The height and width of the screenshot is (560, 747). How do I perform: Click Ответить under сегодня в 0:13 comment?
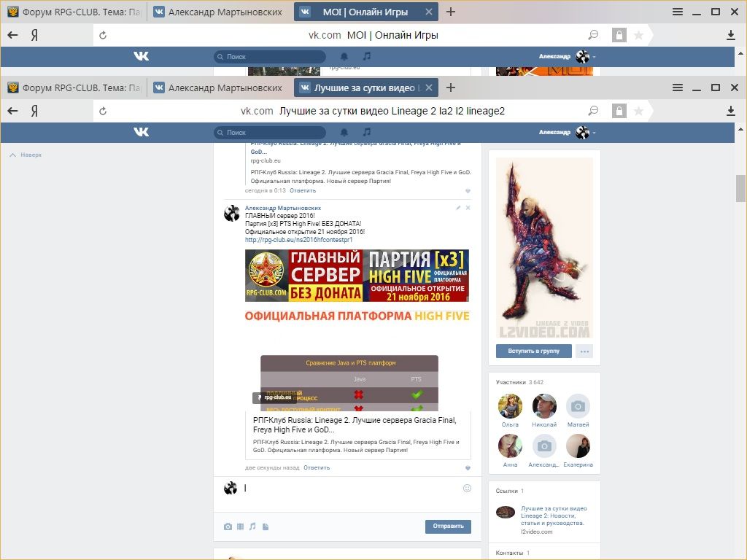[303, 190]
